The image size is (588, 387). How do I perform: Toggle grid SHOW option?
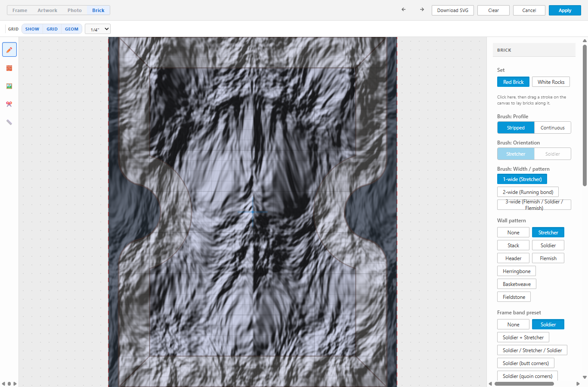[x=32, y=29]
